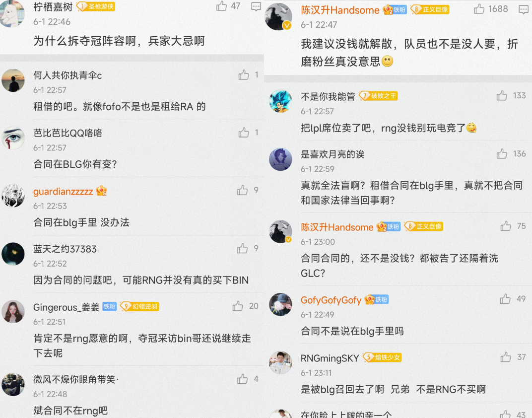Tap RNGmingSKY's 熔铁少女 level badge
This screenshot has width=532, height=418.
click(x=382, y=357)
